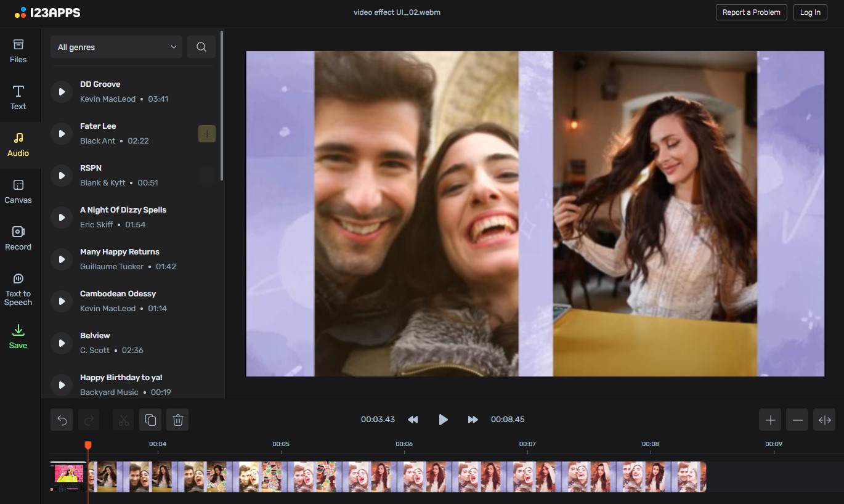Click the Log In button

(810, 12)
